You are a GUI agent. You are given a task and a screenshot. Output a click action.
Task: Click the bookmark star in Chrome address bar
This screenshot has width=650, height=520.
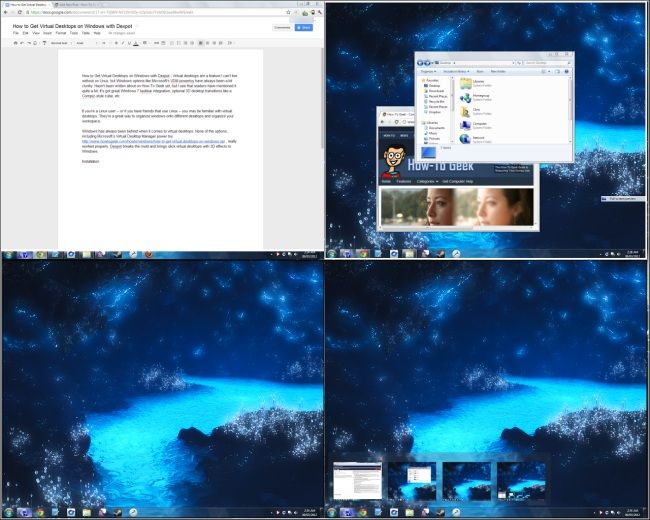pos(289,12)
